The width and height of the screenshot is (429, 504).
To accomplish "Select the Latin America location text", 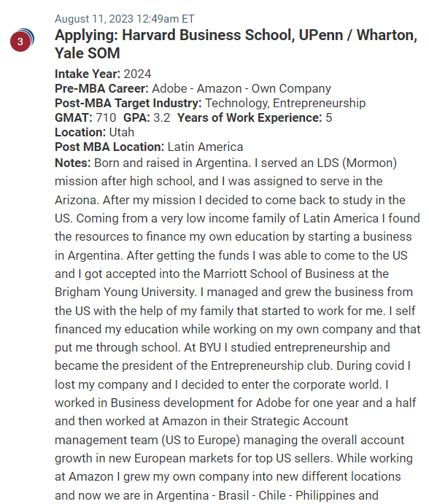I will click(205, 147).
